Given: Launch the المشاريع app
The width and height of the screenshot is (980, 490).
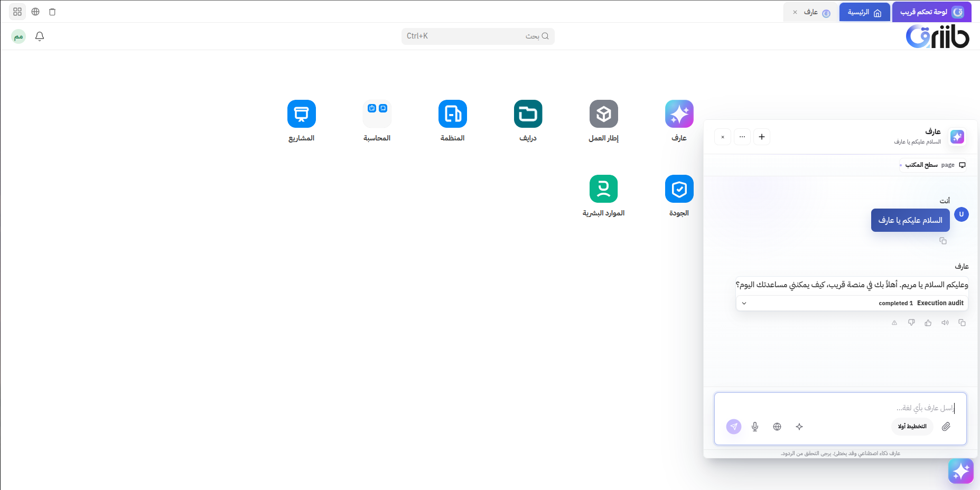Looking at the screenshot, I should coord(301,114).
